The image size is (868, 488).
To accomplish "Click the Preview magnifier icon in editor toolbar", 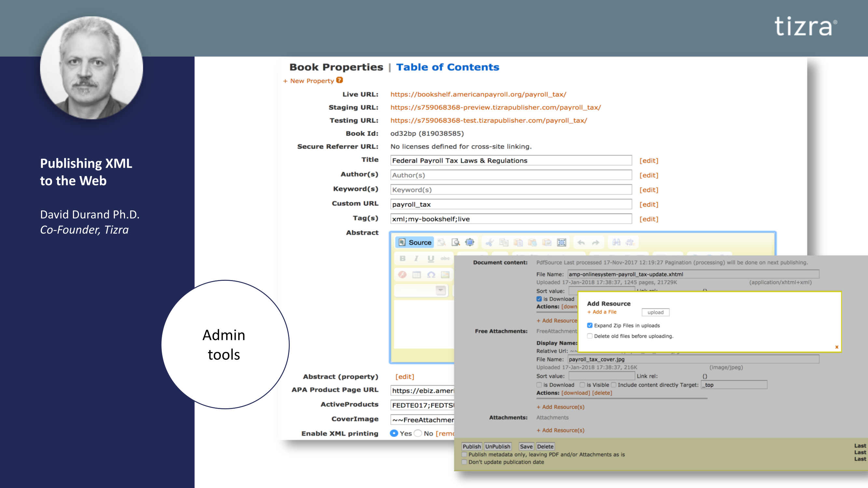I will point(455,242).
